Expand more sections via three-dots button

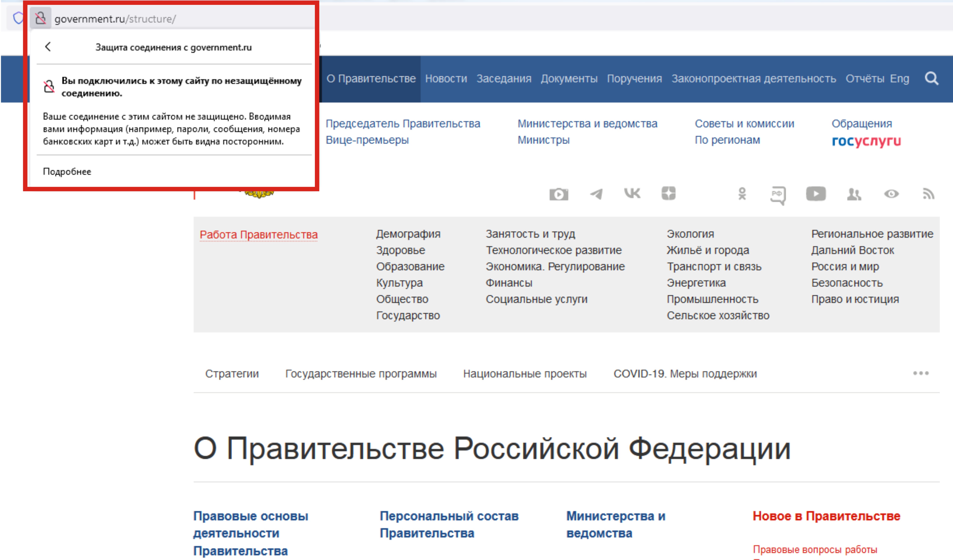pyautogui.click(x=921, y=373)
